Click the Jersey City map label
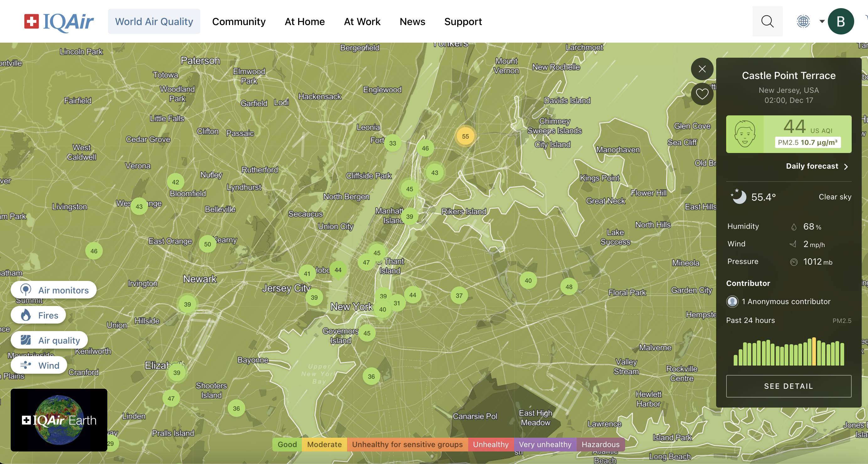This screenshot has width=868, height=464. pos(287,288)
